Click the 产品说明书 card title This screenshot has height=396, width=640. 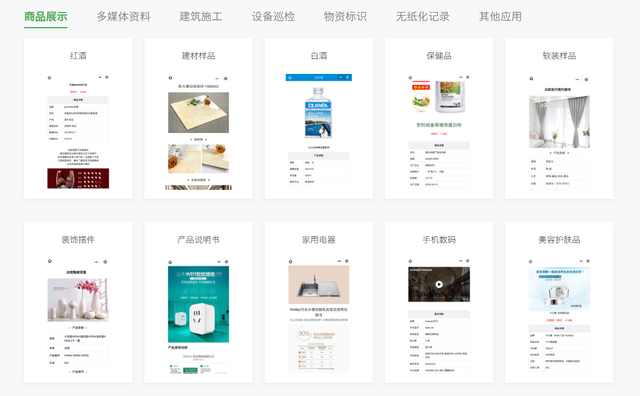(198, 240)
